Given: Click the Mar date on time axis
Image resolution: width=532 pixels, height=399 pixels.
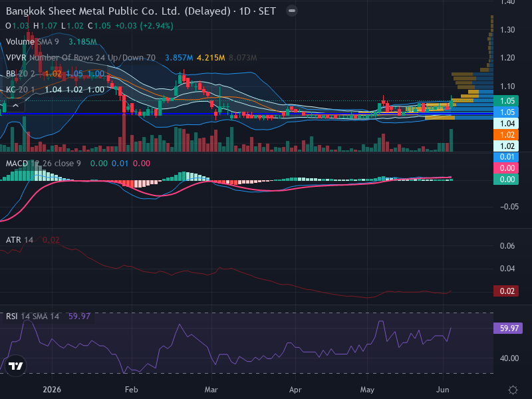Looking at the screenshot, I should click(211, 390).
